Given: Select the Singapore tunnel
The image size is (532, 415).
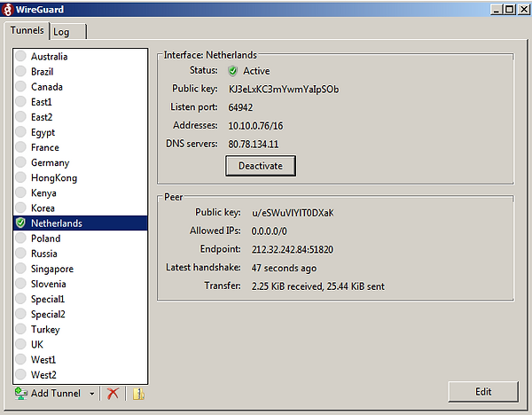Looking at the screenshot, I should [80, 269].
